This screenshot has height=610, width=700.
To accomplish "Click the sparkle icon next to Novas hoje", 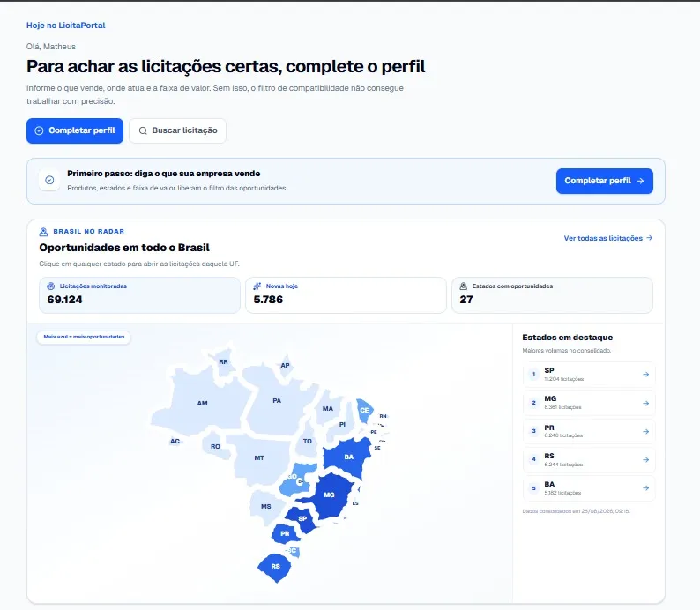I will pos(257,286).
